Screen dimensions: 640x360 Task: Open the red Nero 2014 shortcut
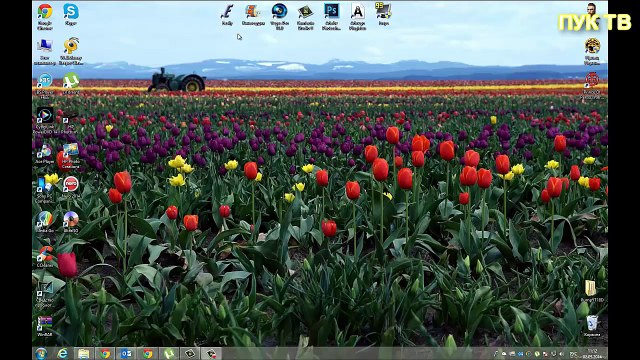coord(71,188)
